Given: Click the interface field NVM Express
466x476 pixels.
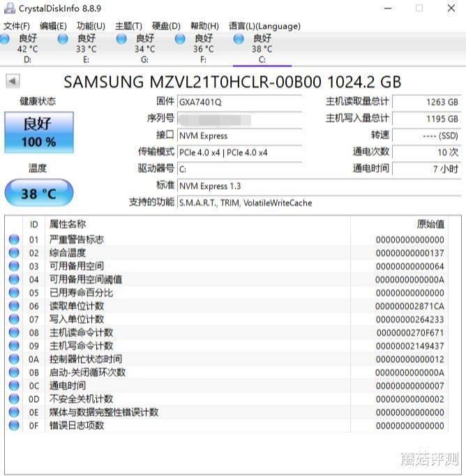Looking at the screenshot, I should coord(240,135).
